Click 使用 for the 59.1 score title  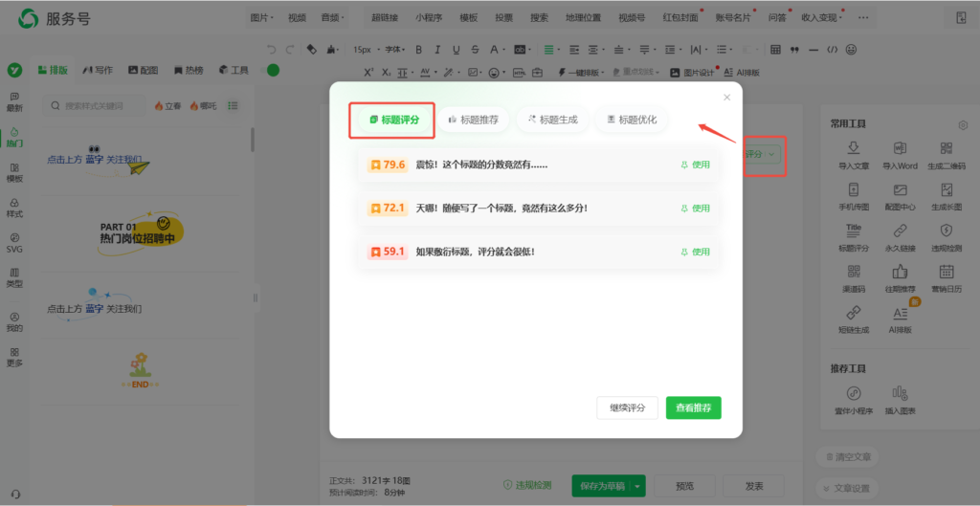696,252
